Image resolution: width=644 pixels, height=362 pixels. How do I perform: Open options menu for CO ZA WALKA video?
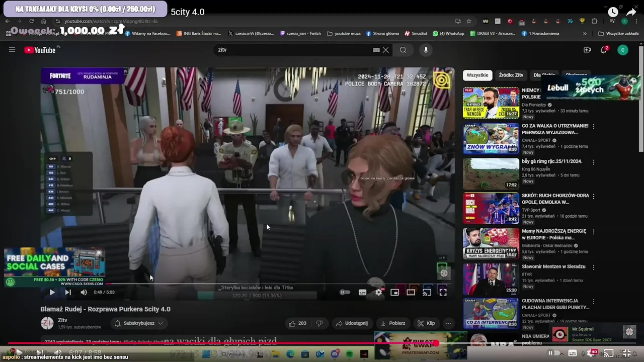point(594,127)
